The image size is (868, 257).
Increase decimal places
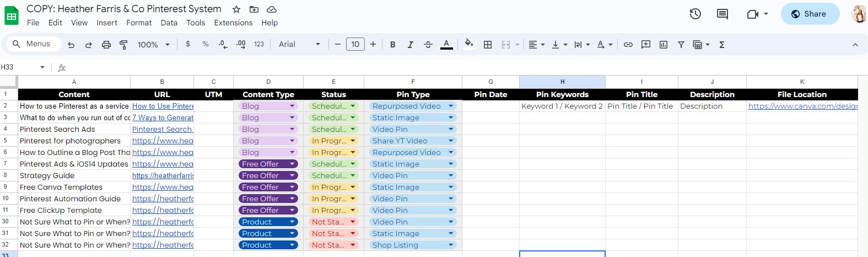(241, 44)
